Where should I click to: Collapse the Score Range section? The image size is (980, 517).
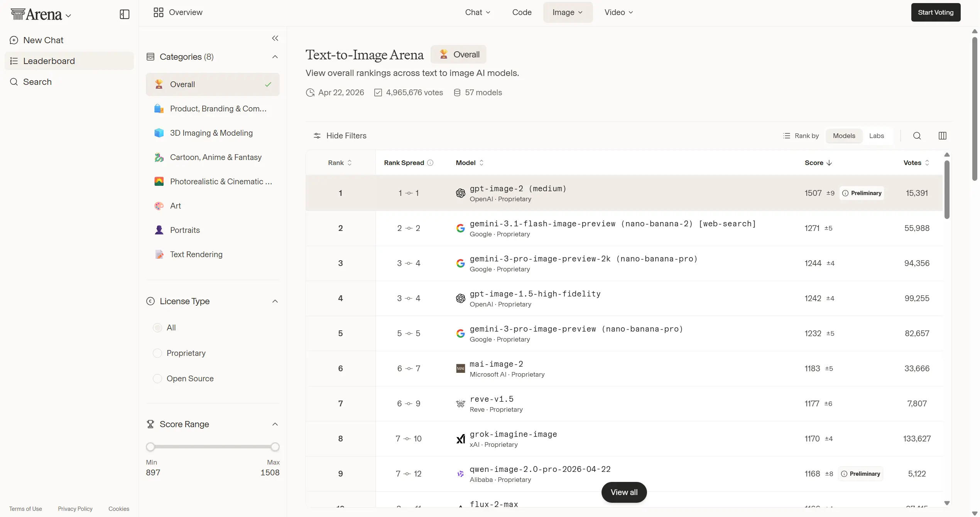[x=275, y=424]
